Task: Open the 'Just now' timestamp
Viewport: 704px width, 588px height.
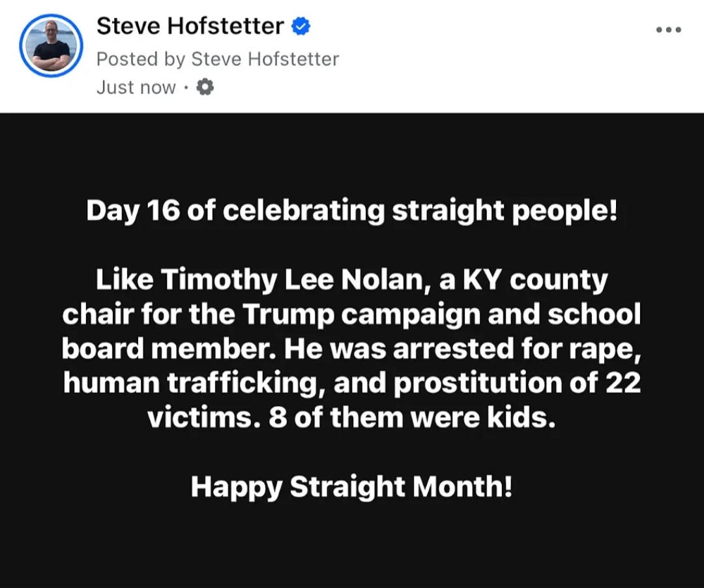Action: [136, 87]
